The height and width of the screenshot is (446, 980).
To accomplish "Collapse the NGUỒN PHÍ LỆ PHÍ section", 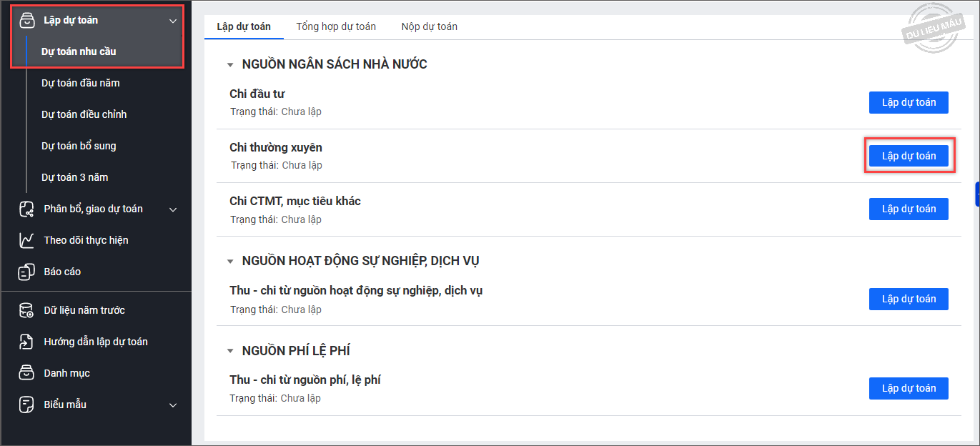I will (x=230, y=351).
